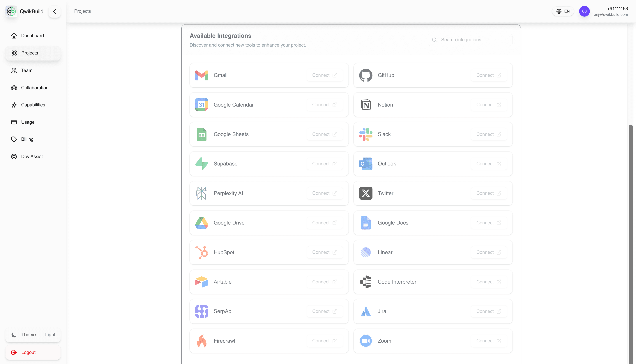
Task: Collapse the sidebar with the chevron button
Action: (54, 11)
